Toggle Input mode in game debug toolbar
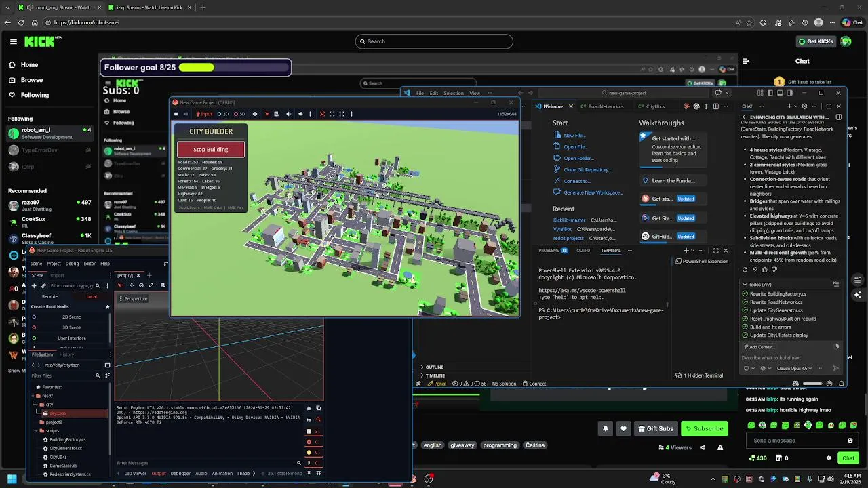The width and height of the screenshot is (868, 488). (204, 114)
